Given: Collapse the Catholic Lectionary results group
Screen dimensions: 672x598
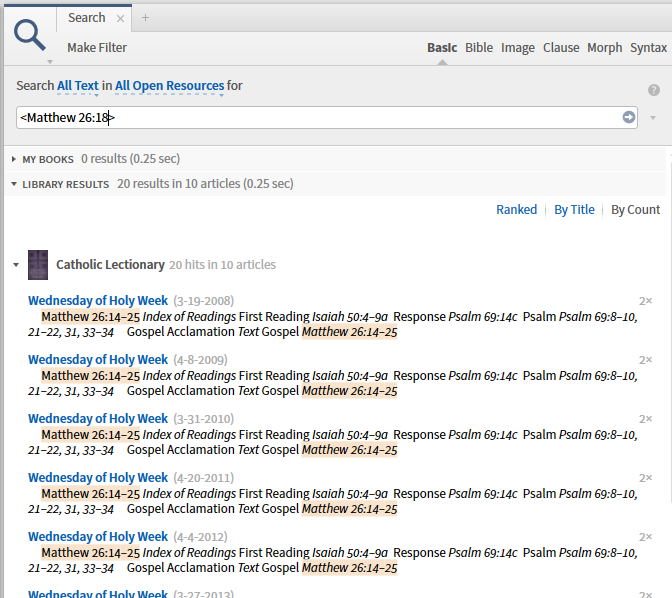Looking at the screenshot, I should (x=16, y=265).
